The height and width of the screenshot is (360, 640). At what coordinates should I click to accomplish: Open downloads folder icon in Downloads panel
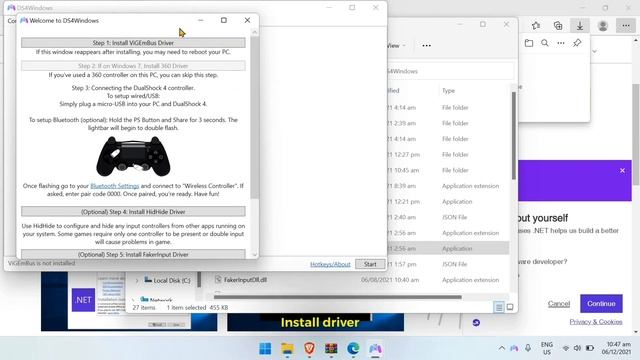pyautogui.click(x=529, y=43)
